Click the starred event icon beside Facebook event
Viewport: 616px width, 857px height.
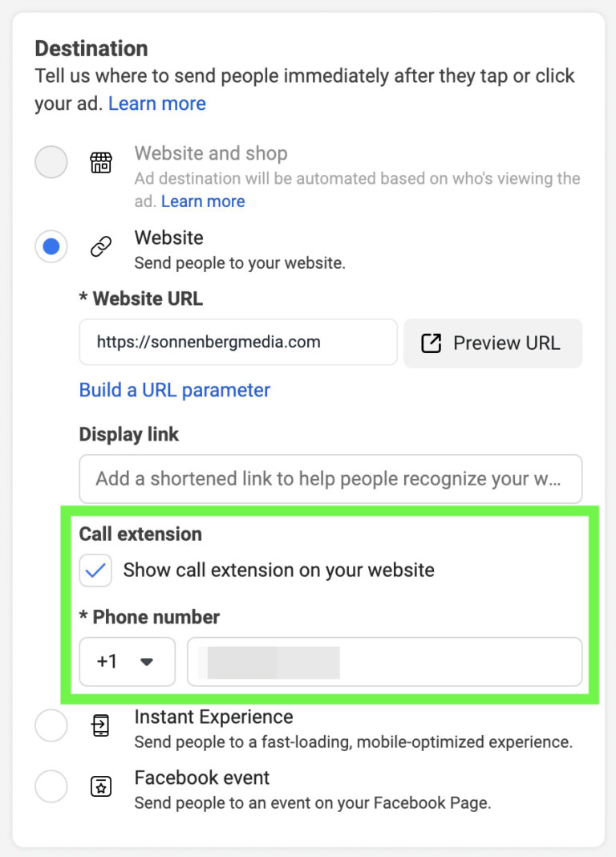[100, 786]
